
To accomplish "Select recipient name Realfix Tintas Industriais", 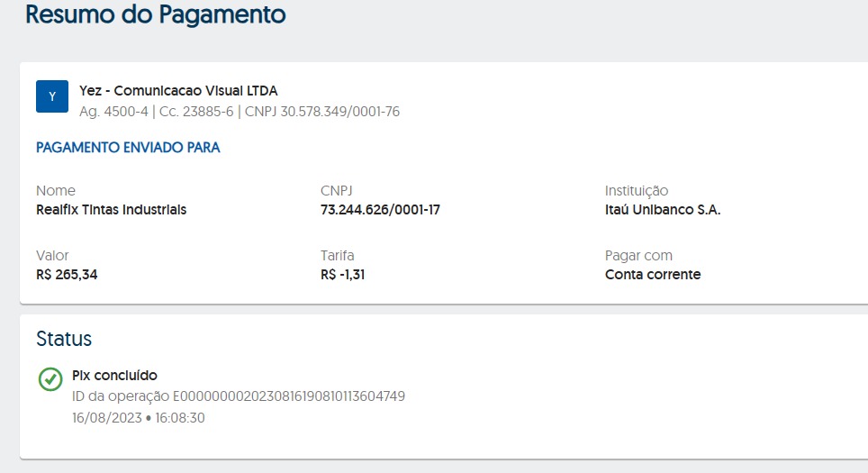I will 112,210.
